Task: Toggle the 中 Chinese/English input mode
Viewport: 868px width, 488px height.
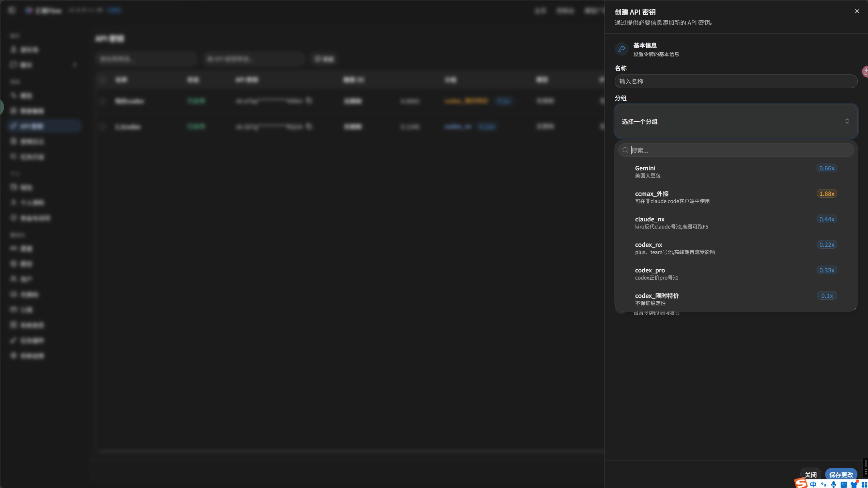Action: [x=813, y=484]
